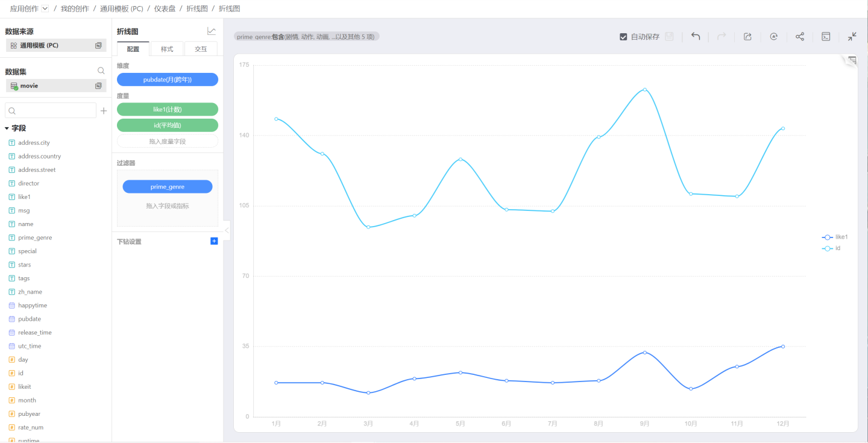Screen dimensions: 868x443
Task: Collapse the configuration panel with side arrow
Action: click(227, 230)
